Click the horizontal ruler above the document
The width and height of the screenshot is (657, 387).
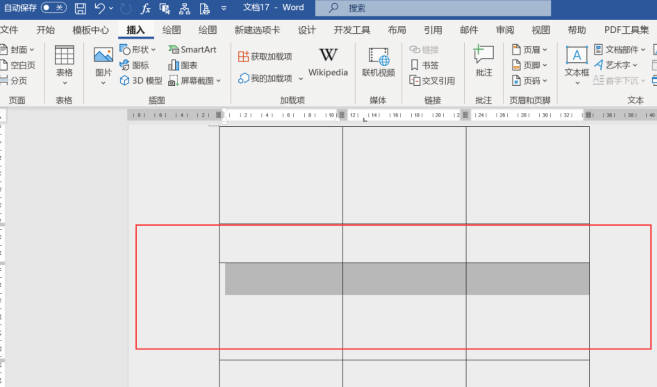pos(392,115)
